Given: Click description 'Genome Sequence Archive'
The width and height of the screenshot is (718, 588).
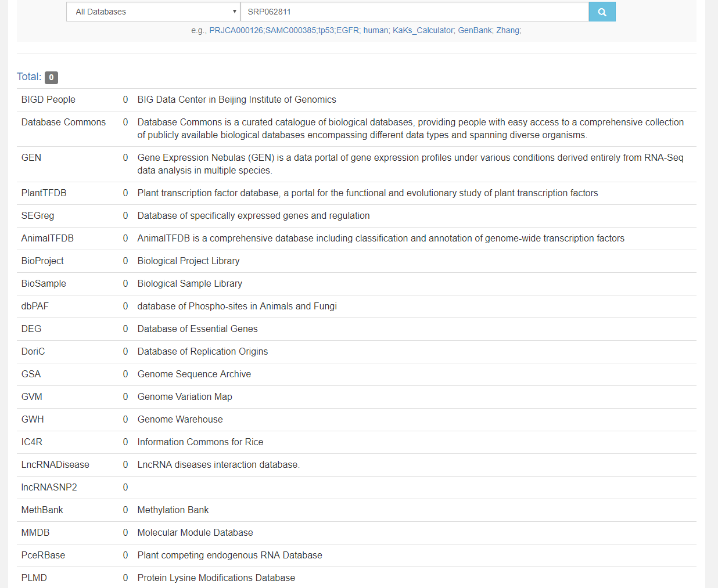Looking at the screenshot, I should [194, 374].
